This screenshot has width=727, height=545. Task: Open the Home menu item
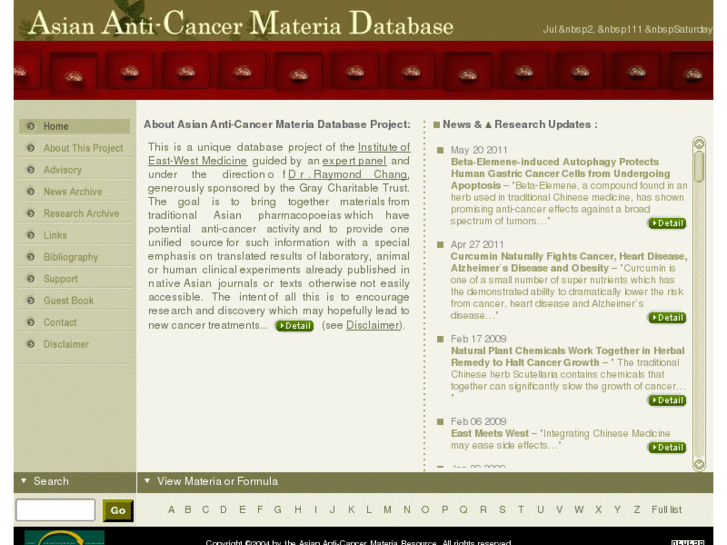click(x=56, y=126)
